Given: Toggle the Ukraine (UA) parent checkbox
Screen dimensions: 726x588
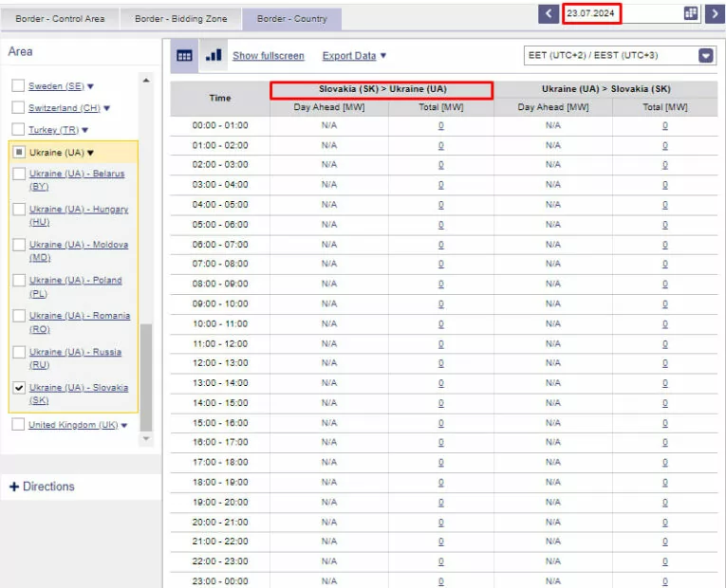Looking at the screenshot, I should tap(19, 152).
